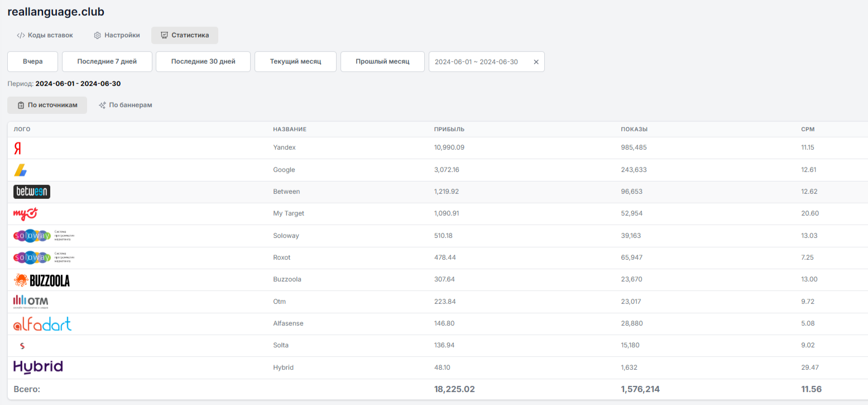Filter by Текущий месяц
The image size is (868, 405).
pyautogui.click(x=295, y=61)
